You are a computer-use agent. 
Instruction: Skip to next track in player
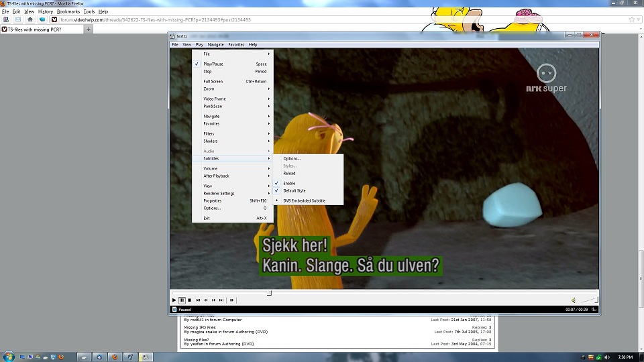click(x=221, y=300)
